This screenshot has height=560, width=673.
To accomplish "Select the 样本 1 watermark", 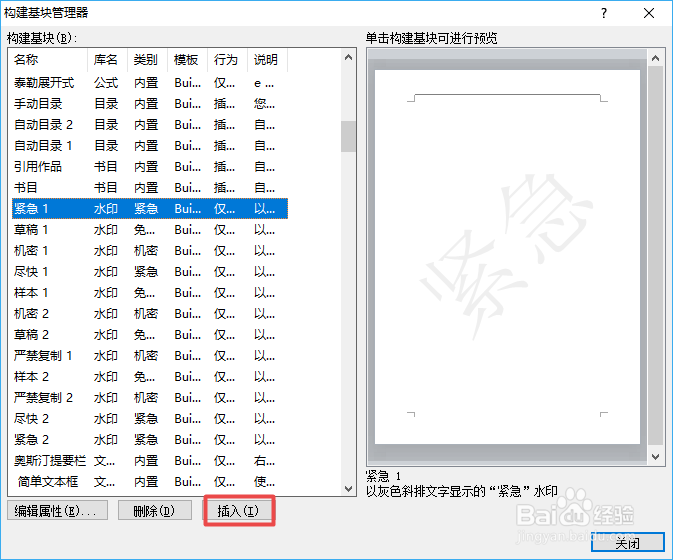I will pos(150,293).
